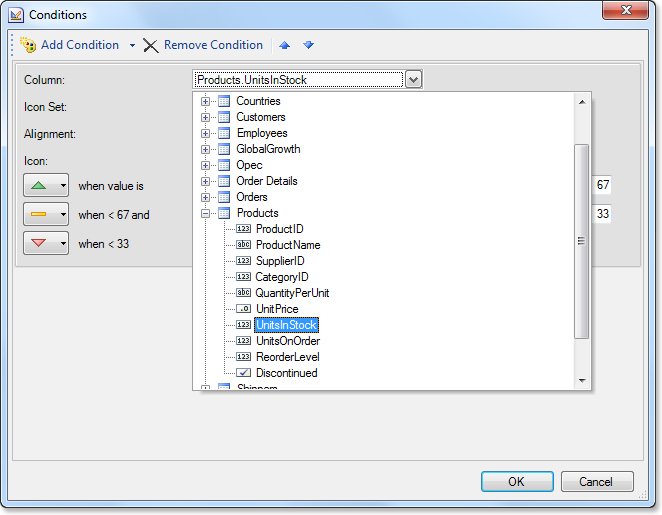Click the QuantityPerUnit text type icon
The width and height of the screenshot is (662, 515).
tap(244, 293)
